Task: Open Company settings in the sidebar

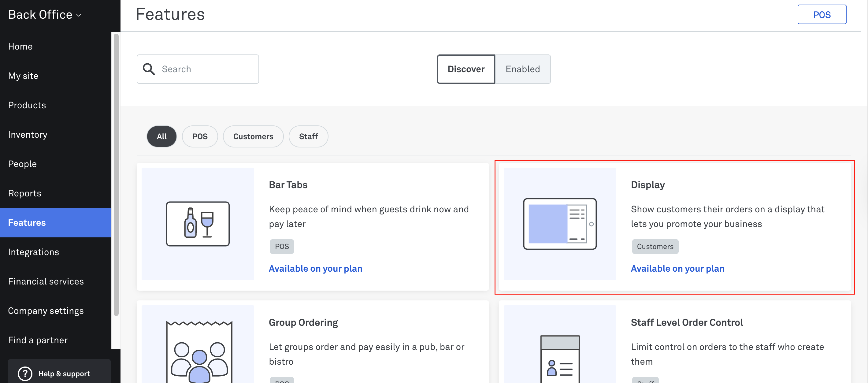Action: click(56, 310)
